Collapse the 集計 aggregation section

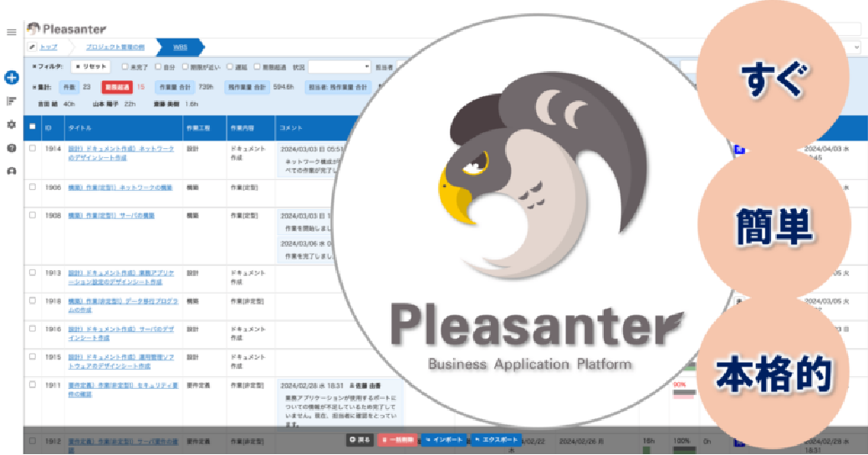[x=42, y=88]
